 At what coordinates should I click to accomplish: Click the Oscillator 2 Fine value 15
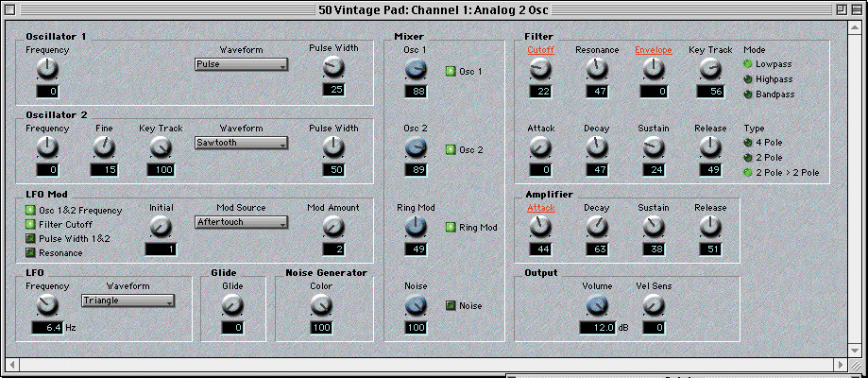104,170
